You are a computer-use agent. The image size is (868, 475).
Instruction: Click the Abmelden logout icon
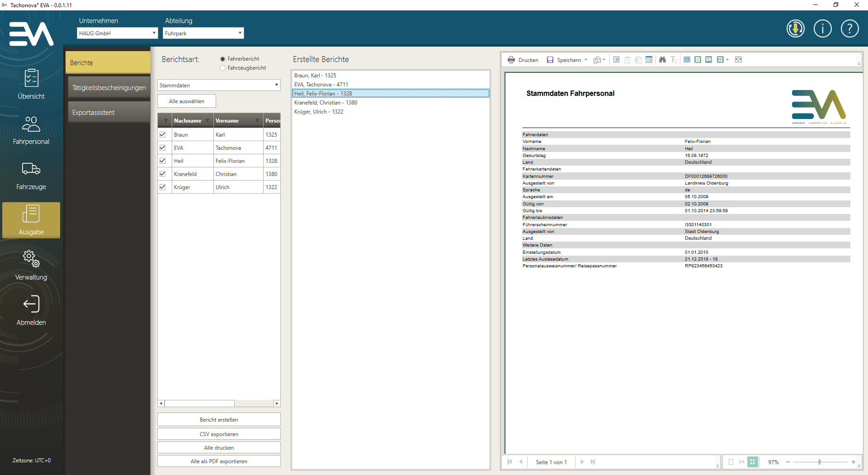pyautogui.click(x=31, y=304)
